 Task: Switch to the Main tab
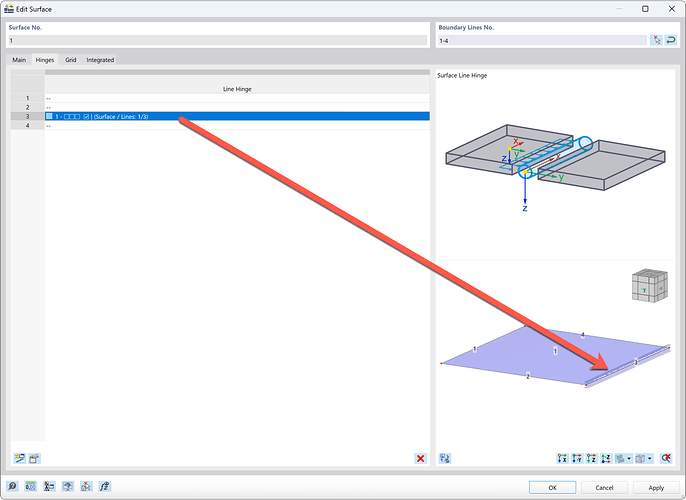(19, 60)
